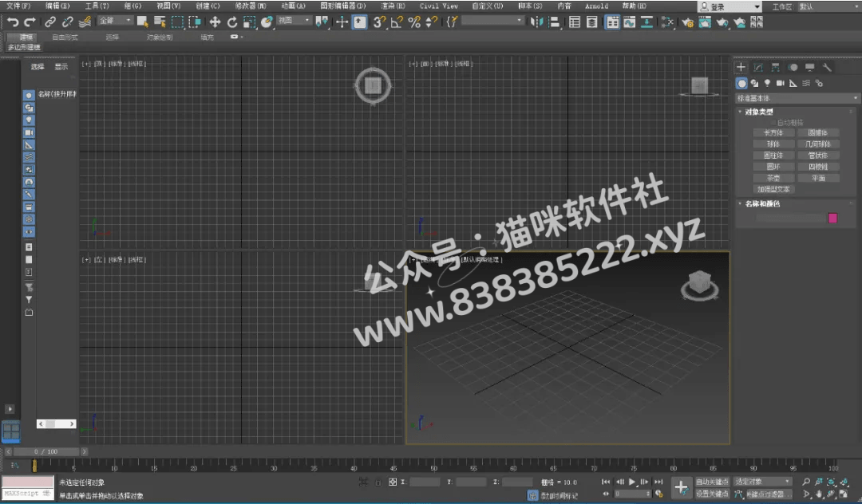The width and height of the screenshot is (862, 504).
Task: Switch to the Display panel monitor icon
Action: coord(810,67)
